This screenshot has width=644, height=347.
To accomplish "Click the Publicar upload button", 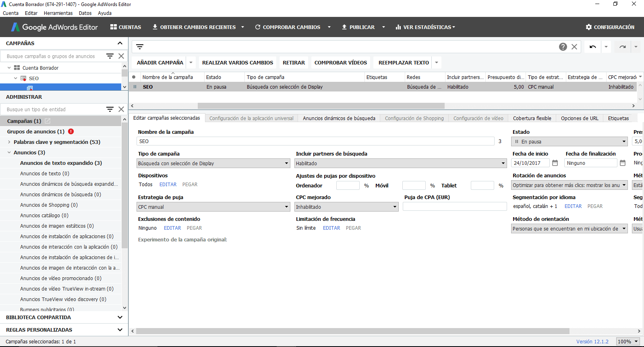I will pyautogui.click(x=358, y=27).
